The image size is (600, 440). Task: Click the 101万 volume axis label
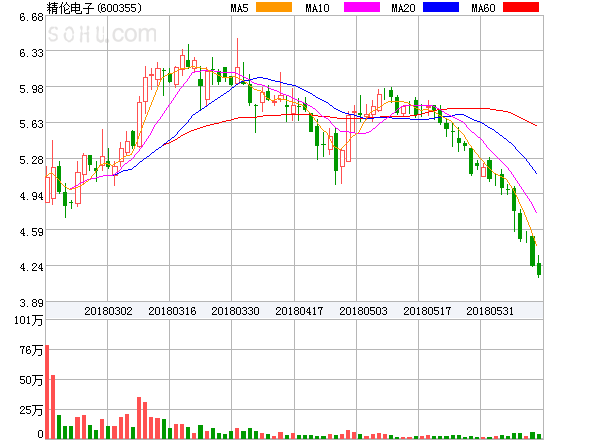click(x=29, y=320)
